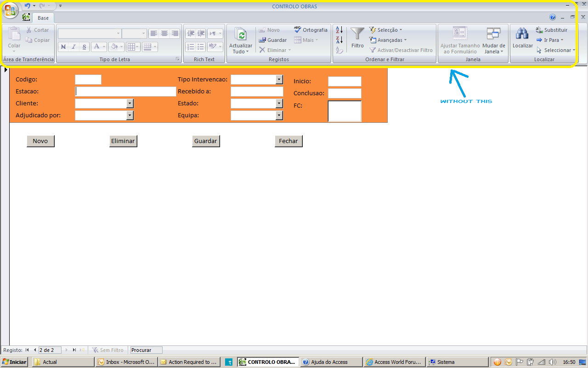
Task: Open the round Office Button menu
Action: coord(11,10)
